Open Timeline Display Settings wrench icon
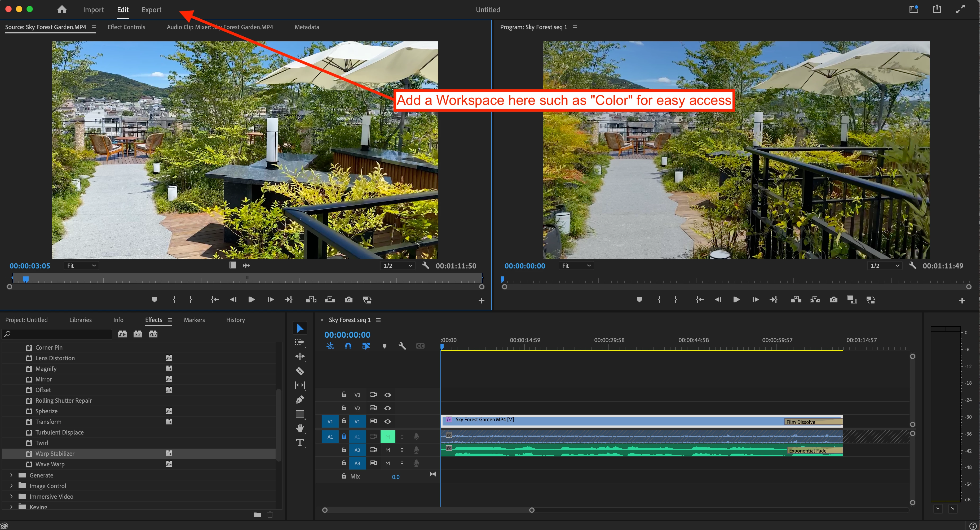The image size is (980, 530). coord(402,346)
